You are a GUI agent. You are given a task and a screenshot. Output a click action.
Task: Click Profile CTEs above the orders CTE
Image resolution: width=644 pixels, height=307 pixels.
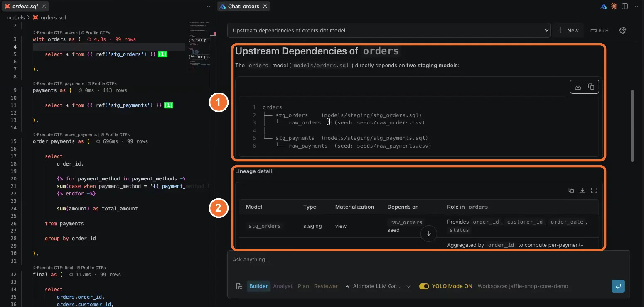tap(96, 32)
